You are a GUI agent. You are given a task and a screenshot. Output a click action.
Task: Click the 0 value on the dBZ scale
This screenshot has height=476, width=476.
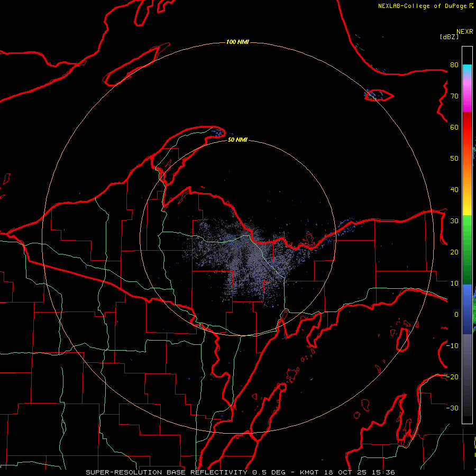[x=456, y=315]
